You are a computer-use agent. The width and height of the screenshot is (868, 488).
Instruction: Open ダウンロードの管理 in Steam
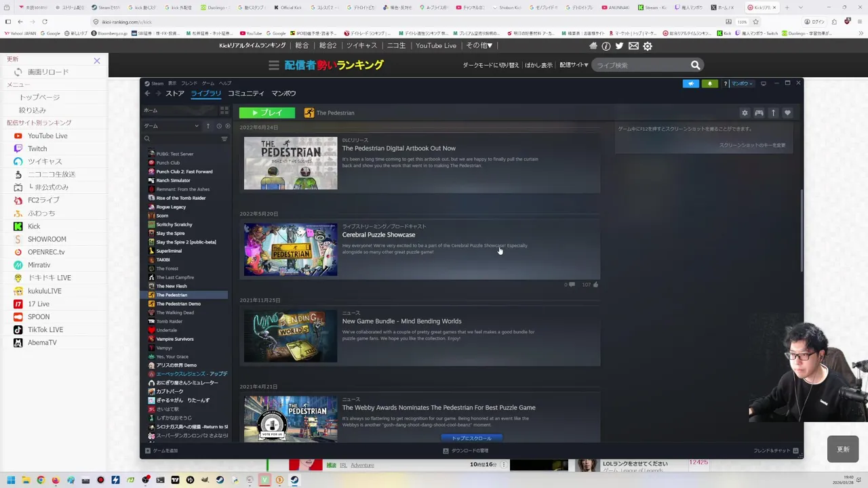(x=466, y=451)
